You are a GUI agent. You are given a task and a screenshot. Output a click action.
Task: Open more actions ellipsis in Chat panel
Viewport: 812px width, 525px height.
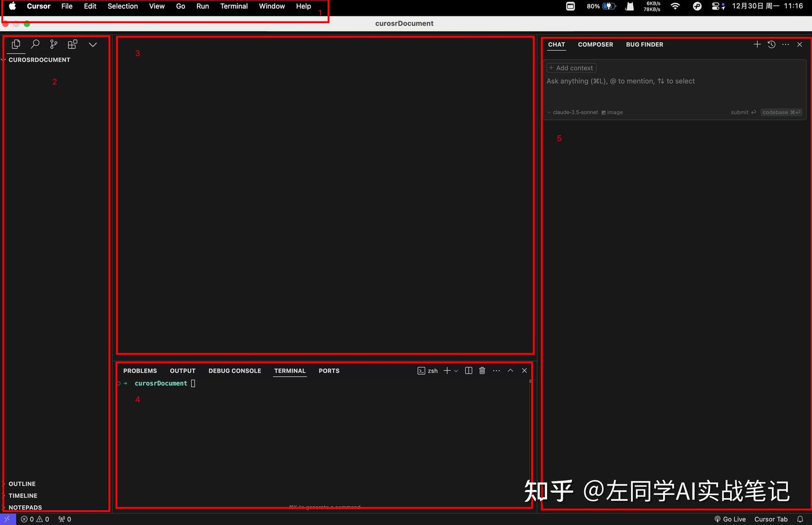coord(785,44)
